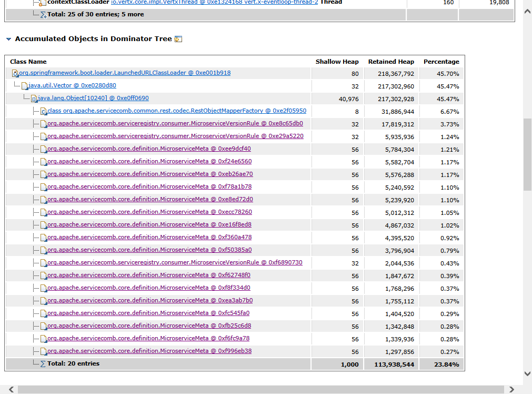The image size is (532, 394).
Task: Click object icon of MicroserviceVersionRule 0xe8c65db0 row
Action: click(44, 124)
